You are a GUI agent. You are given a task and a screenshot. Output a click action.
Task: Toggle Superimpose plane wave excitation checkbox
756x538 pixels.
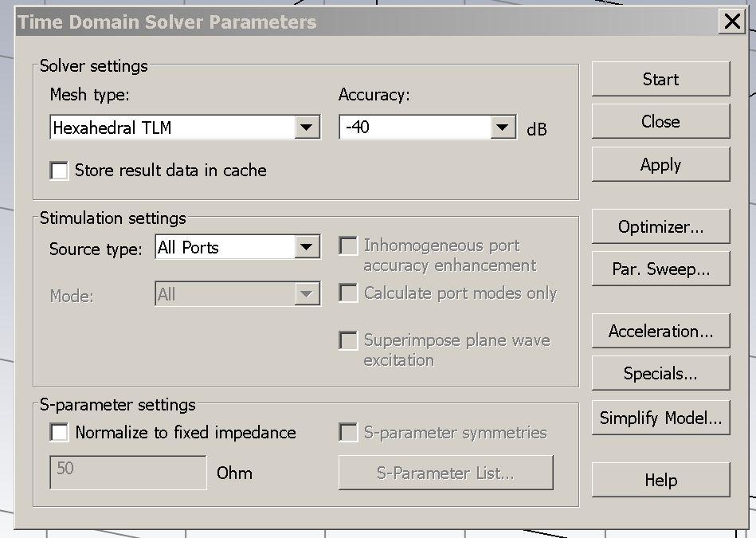[x=348, y=341]
